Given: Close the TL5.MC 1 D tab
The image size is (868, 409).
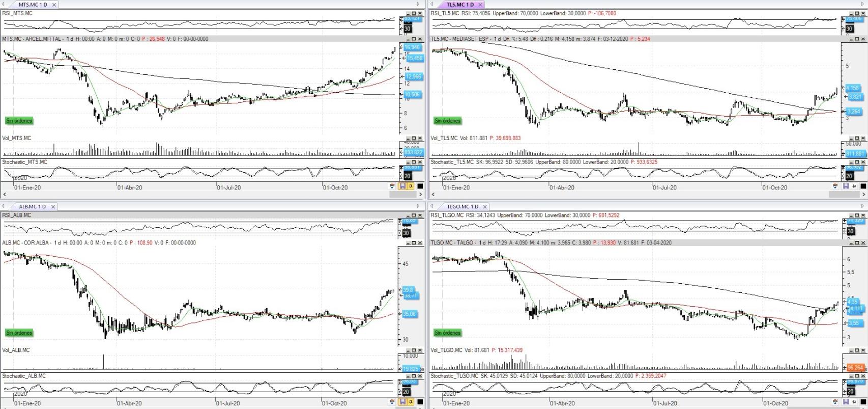Looking at the screenshot, I should [x=480, y=5].
